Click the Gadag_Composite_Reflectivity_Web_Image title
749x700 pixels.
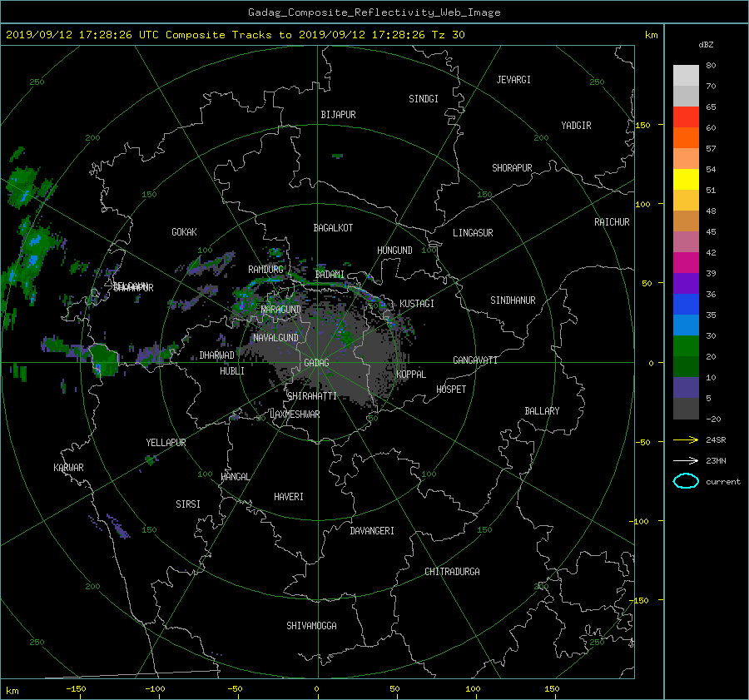(x=374, y=12)
